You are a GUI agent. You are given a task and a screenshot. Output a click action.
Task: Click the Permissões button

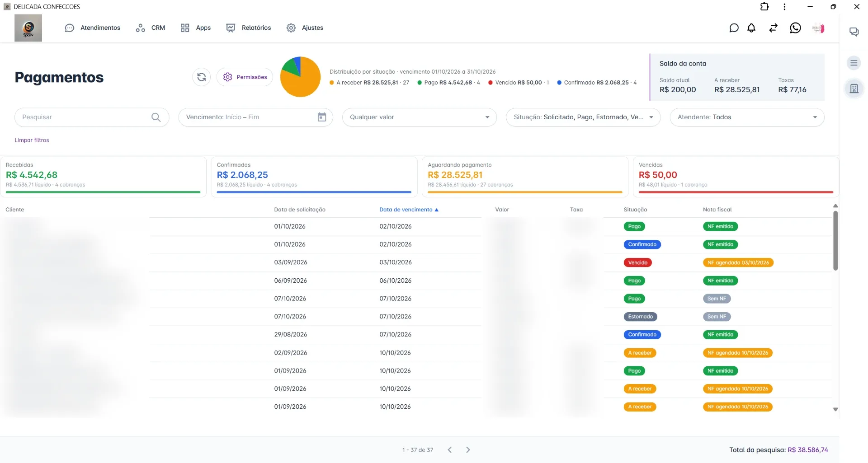pos(245,77)
